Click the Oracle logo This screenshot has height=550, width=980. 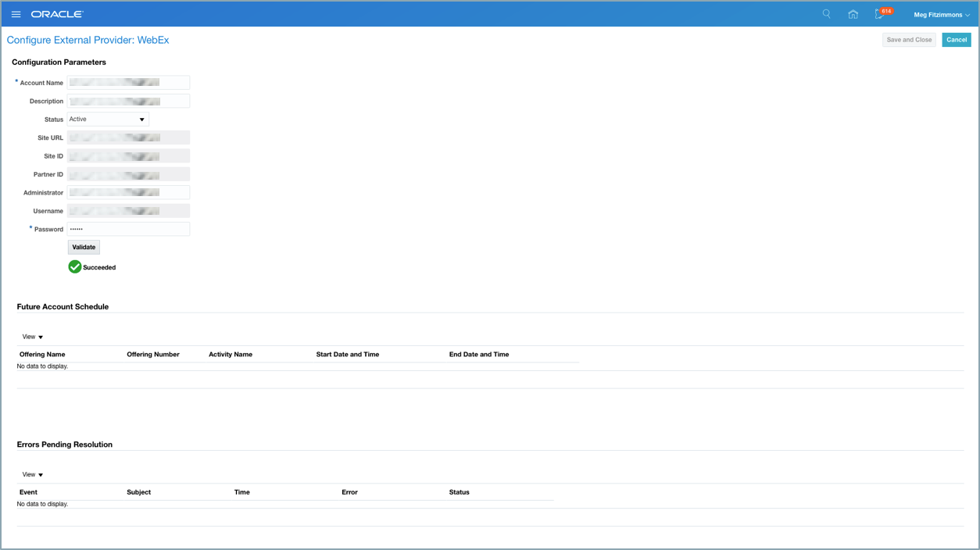click(57, 14)
